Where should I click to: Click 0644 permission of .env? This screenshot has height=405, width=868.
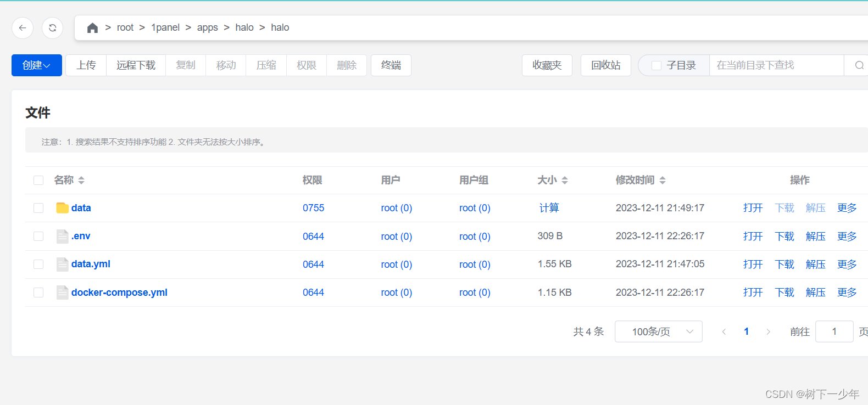coord(313,237)
